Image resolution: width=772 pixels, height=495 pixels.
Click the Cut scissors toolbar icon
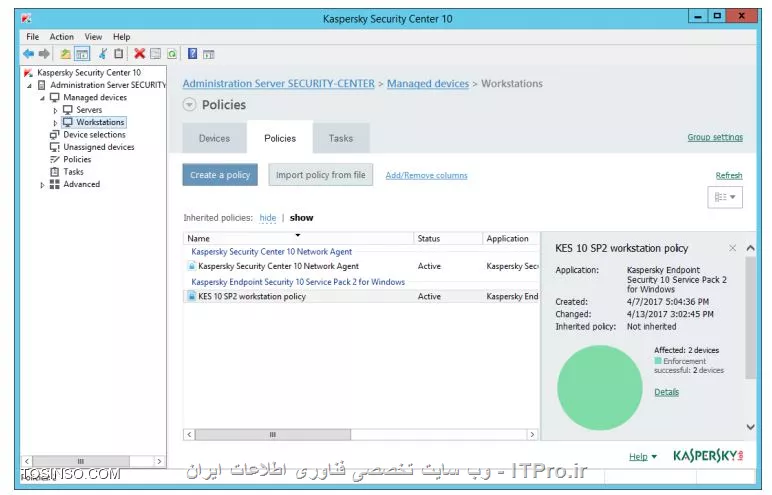pos(103,54)
